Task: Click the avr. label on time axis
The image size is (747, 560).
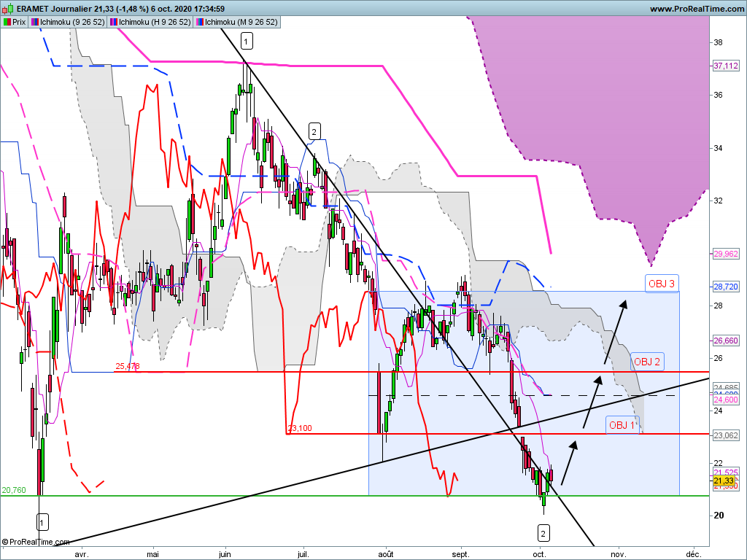Action: (82, 554)
